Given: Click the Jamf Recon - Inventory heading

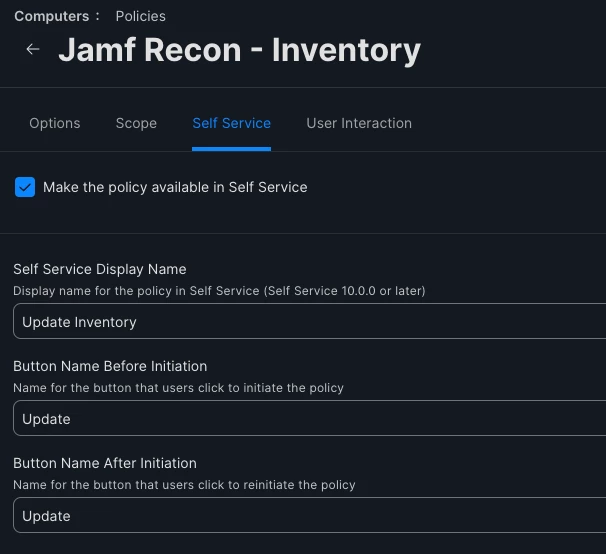Looking at the screenshot, I should click(240, 50).
